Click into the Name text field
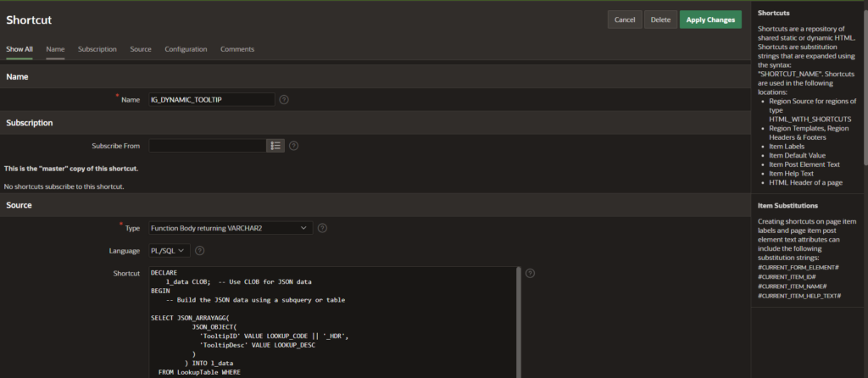868x378 pixels. (210, 99)
